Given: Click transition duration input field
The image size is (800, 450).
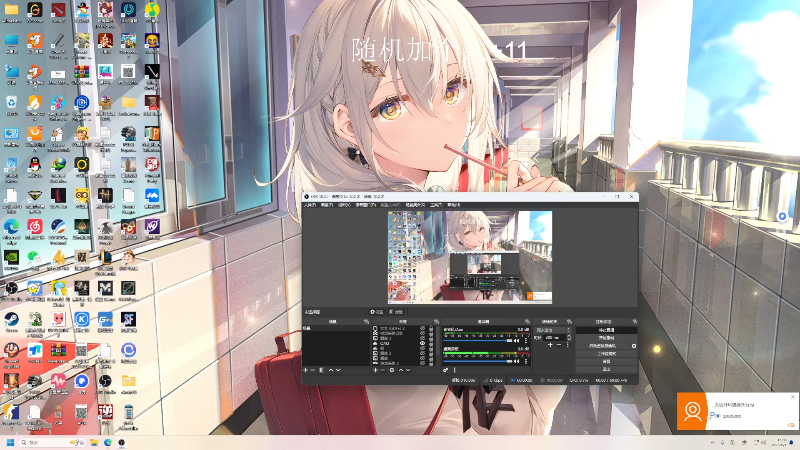Looking at the screenshot, I should click(555, 338).
